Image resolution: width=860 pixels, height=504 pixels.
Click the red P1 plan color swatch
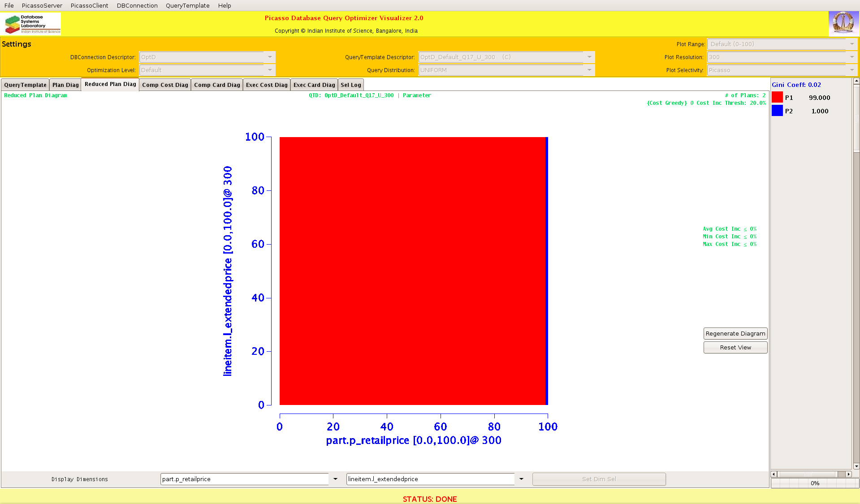click(x=777, y=97)
